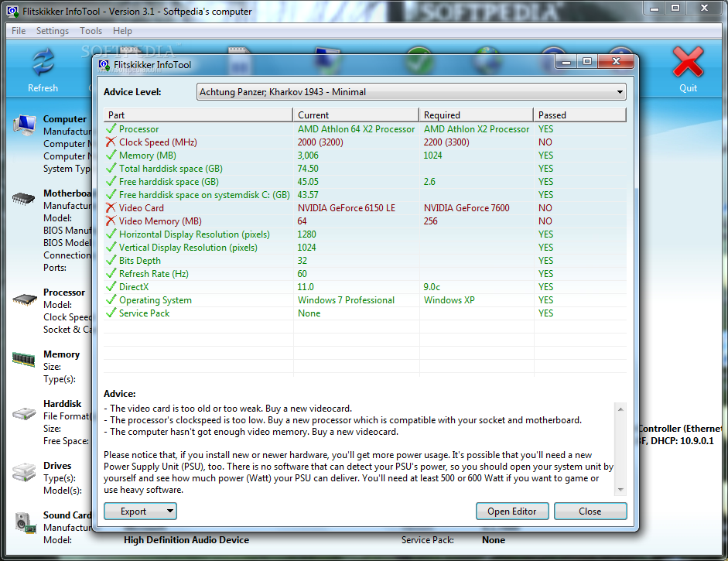
Task: Click the Processor icon in sidebar
Action: click(24, 299)
